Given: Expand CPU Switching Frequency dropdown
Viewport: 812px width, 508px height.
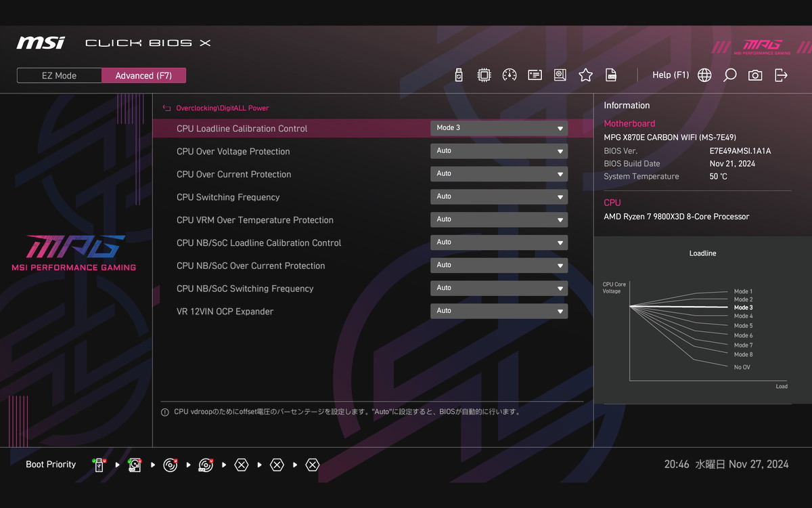Looking at the screenshot, I should point(499,197).
